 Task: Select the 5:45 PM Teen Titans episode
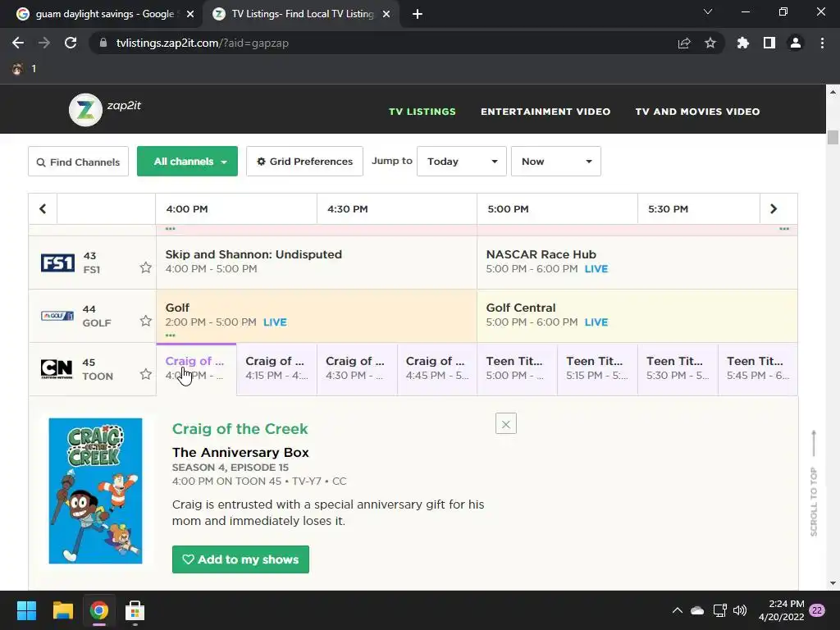coord(757,369)
